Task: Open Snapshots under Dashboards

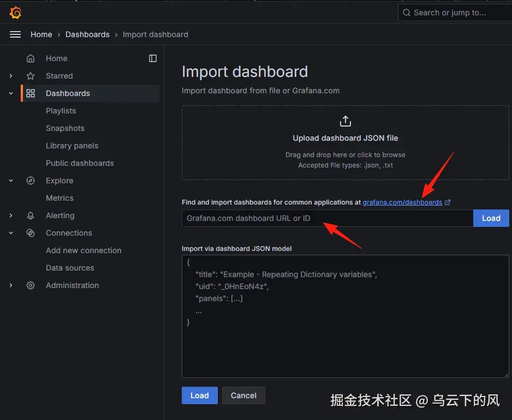Action: click(x=65, y=128)
